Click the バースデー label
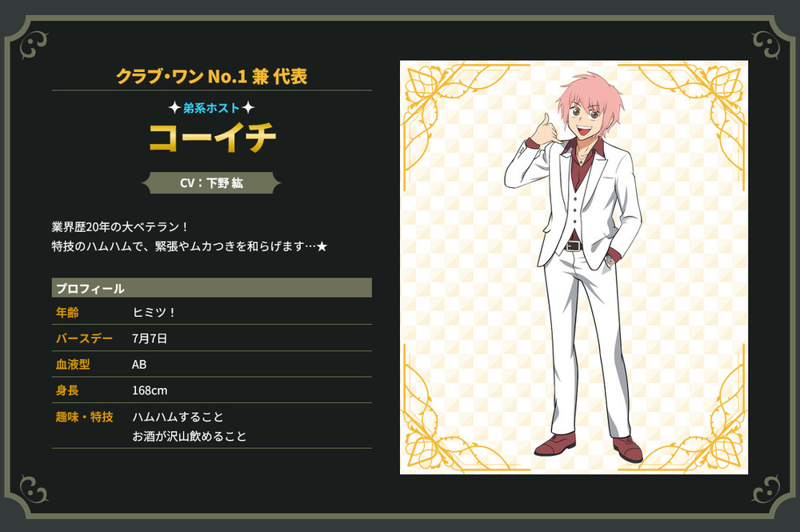The image size is (800, 532). tap(84, 338)
